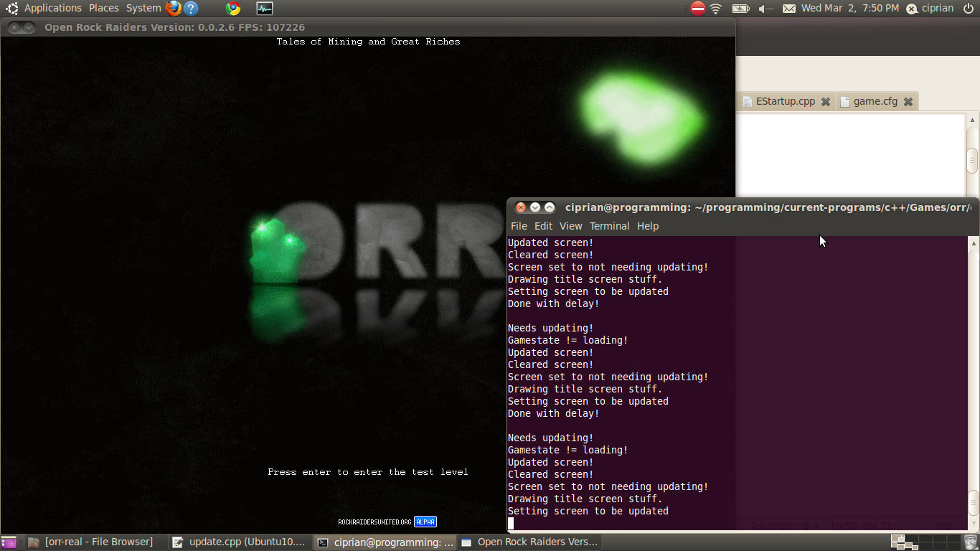Click 'Press enter to enter the test level'
The width and height of the screenshot is (980, 551).
pyautogui.click(x=368, y=472)
